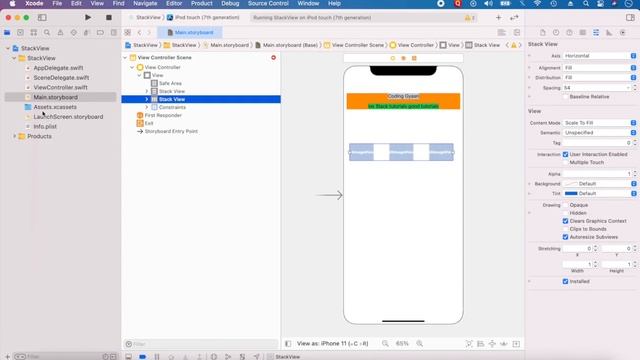This screenshot has width=640, height=360.
Task: Toggle the document outline button
Action: coord(288,344)
